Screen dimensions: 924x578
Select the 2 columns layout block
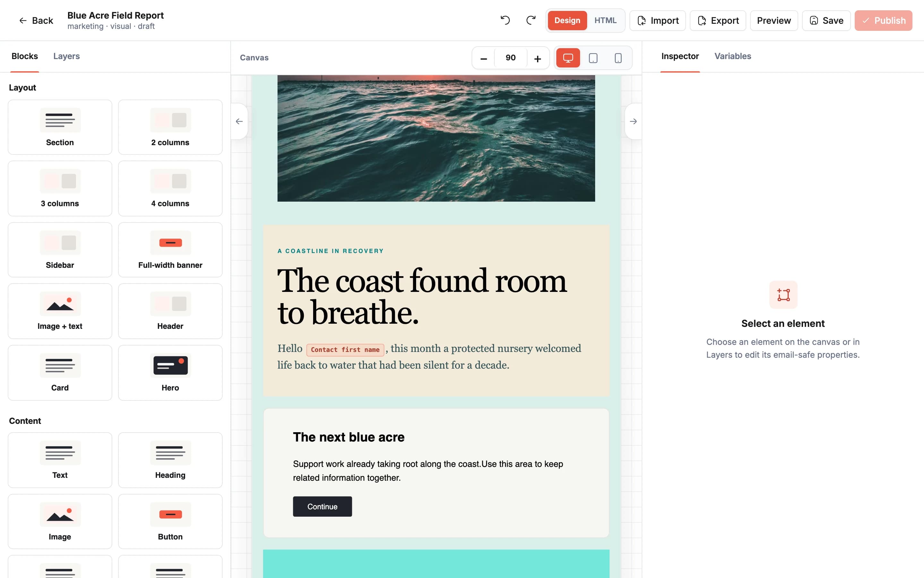[x=170, y=127]
